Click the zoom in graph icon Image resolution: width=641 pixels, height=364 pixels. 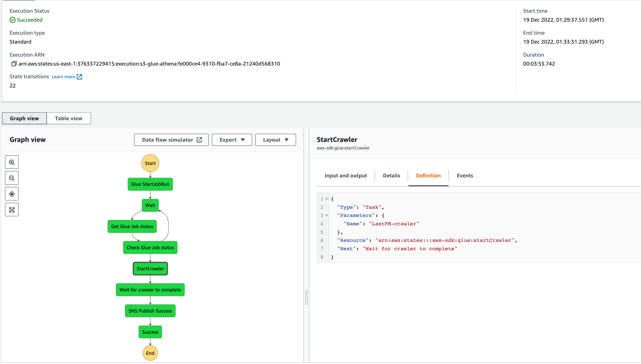point(12,162)
